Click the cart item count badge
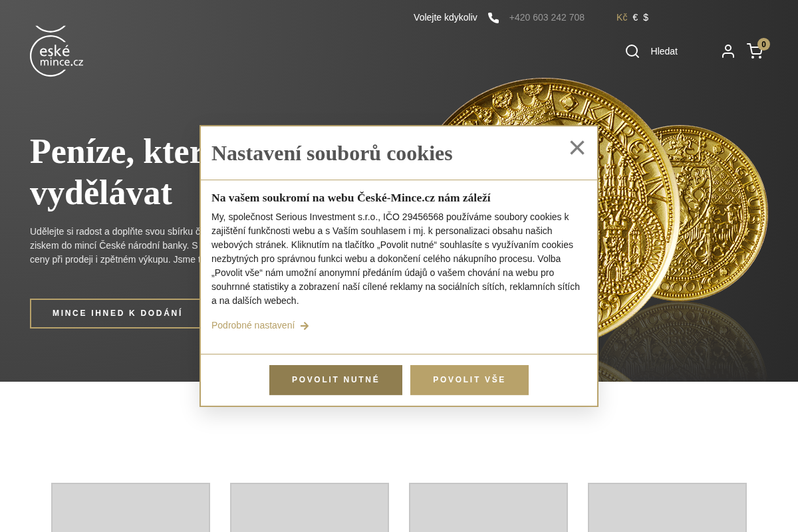The height and width of the screenshot is (532, 798). [763, 45]
